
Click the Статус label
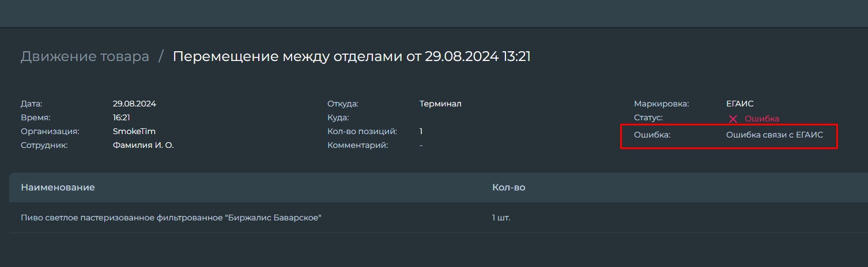coord(648,117)
